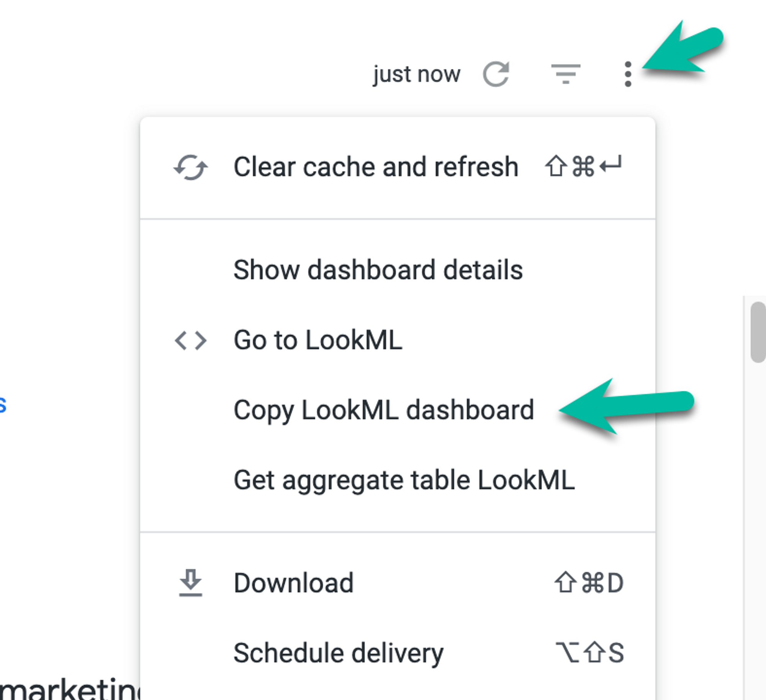Select Clear cache and refresh
The image size is (766, 700).
pyautogui.click(x=376, y=167)
